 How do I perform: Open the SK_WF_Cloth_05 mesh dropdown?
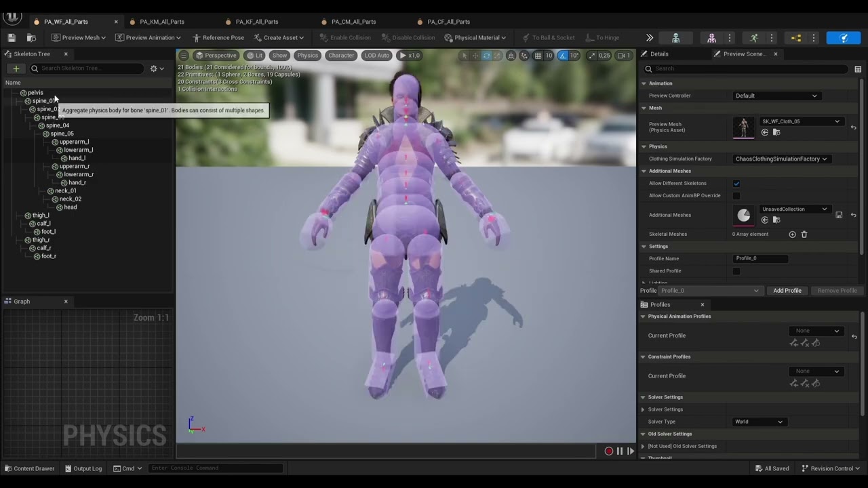coord(801,122)
